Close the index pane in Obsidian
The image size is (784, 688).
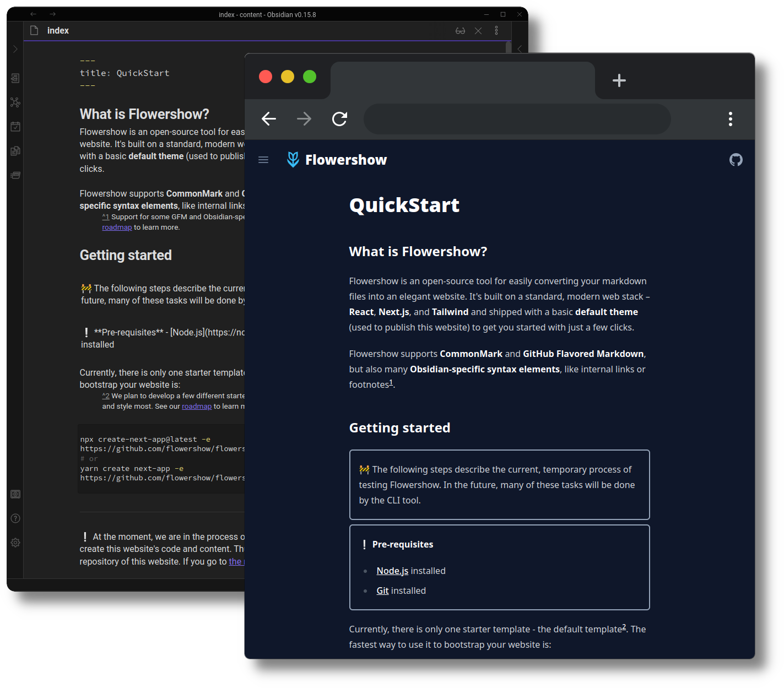point(478,31)
